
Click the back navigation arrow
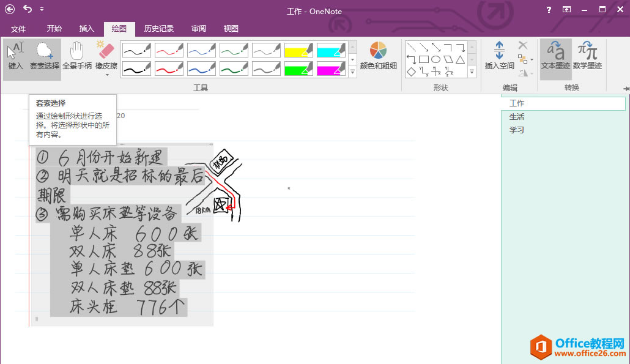(x=9, y=9)
